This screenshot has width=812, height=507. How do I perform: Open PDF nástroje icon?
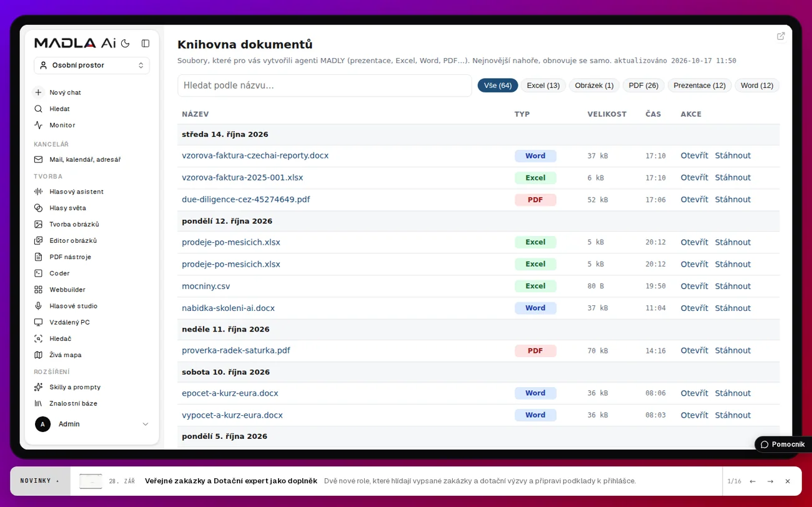pyautogui.click(x=38, y=257)
